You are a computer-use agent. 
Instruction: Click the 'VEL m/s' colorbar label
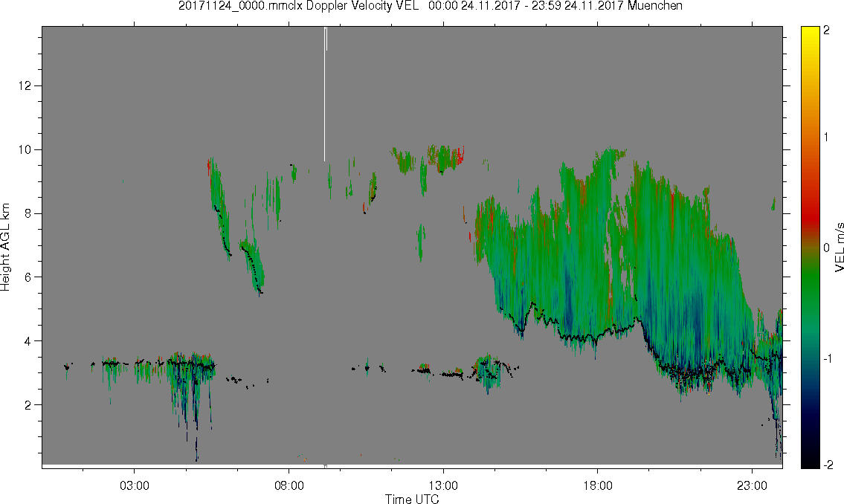point(839,247)
